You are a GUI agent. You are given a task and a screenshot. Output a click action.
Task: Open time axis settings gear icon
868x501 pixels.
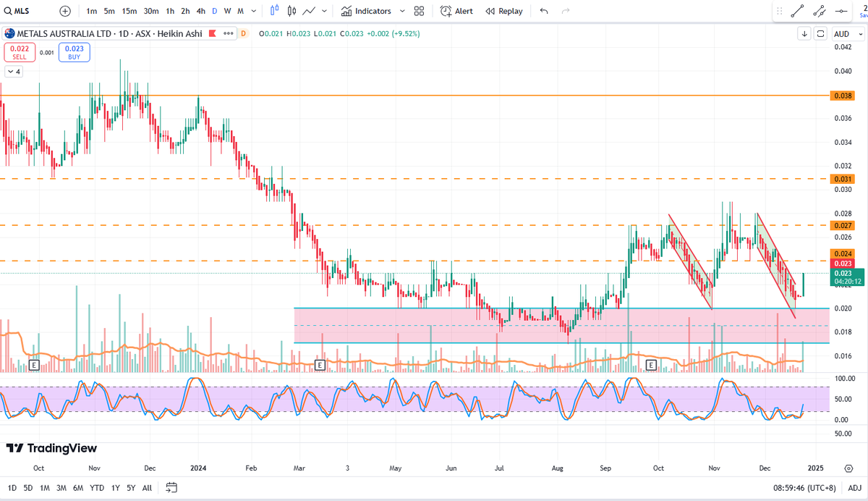click(848, 468)
